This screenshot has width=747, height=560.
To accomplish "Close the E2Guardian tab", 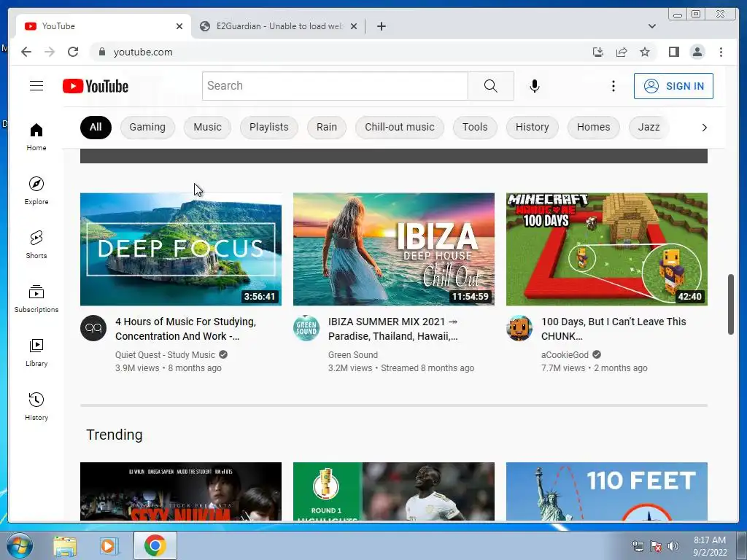I will [354, 26].
